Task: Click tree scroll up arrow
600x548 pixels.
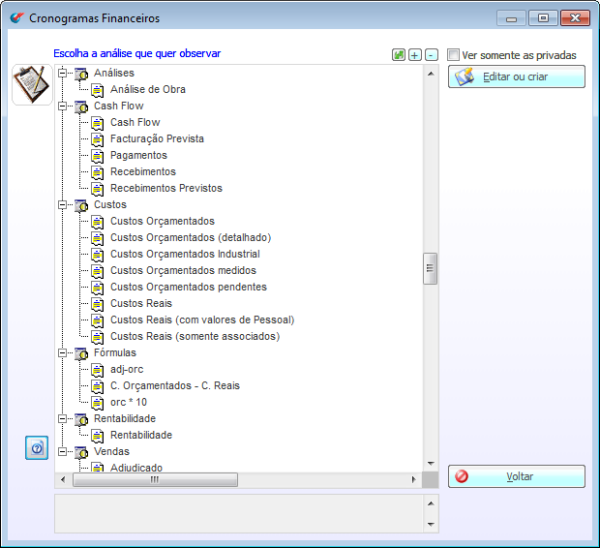Action: [x=431, y=73]
